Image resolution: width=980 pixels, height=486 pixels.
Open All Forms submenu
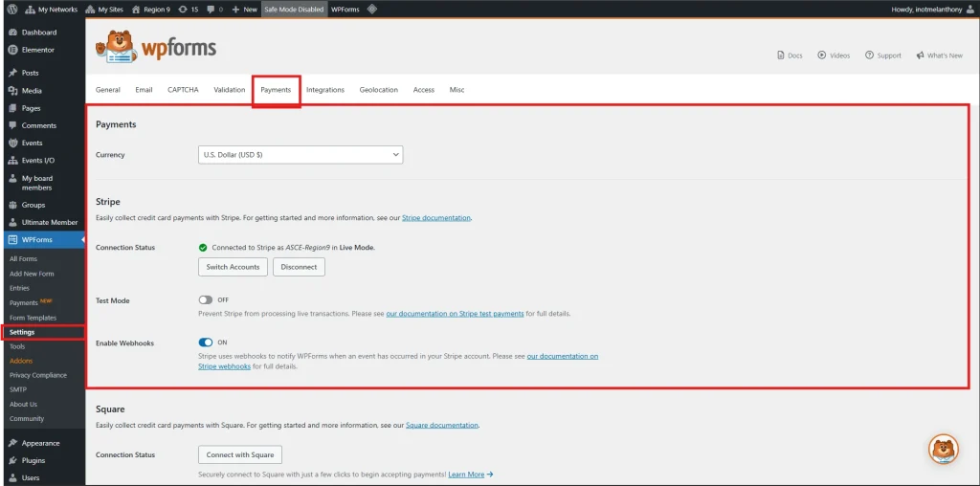[x=24, y=259]
